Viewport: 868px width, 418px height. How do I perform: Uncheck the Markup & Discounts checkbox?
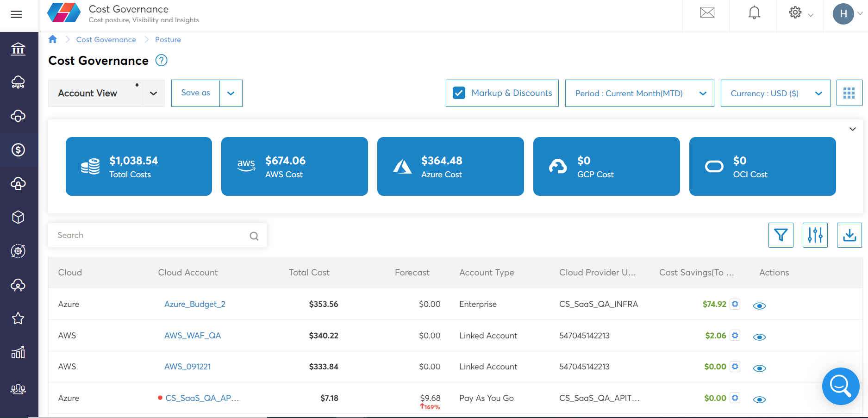tap(459, 93)
